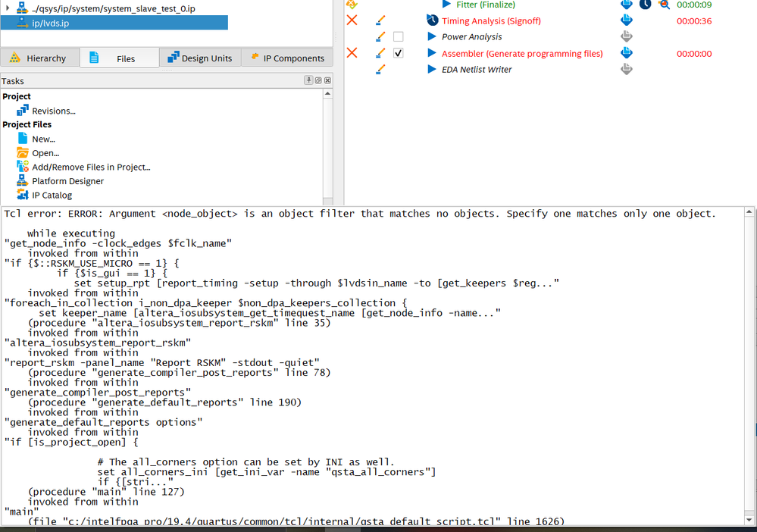Click the Add/Remove Files icon
The width and height of the screenshot is (757, 532).
pos(22,167)
